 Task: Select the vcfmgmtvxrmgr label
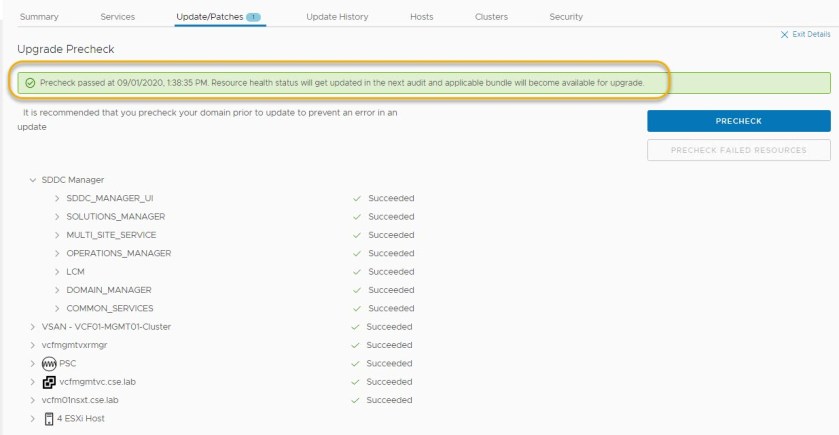point(74,345)
